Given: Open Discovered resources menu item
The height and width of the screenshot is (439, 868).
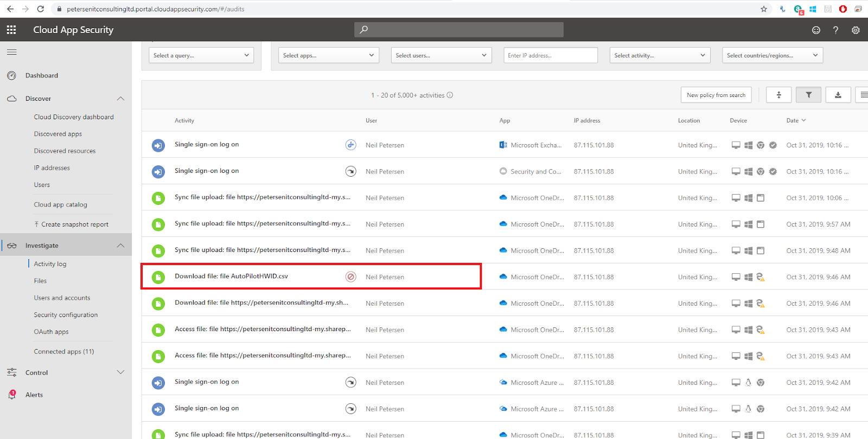Looking at the screenshot, I should coord(65,151).
